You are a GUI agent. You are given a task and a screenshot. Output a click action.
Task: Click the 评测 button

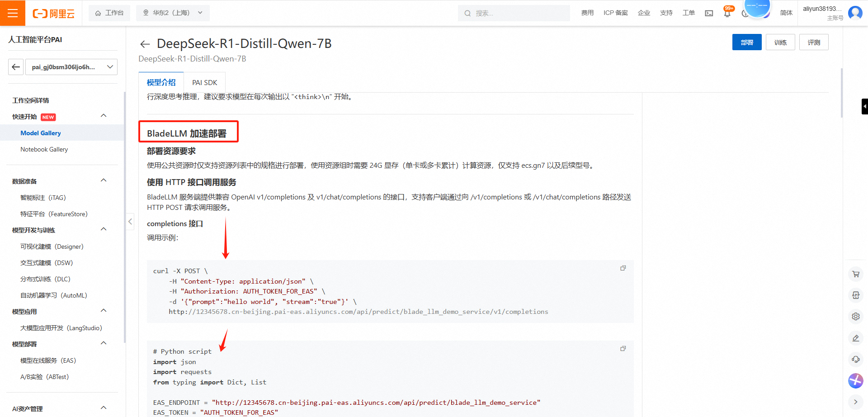(814, 42)
